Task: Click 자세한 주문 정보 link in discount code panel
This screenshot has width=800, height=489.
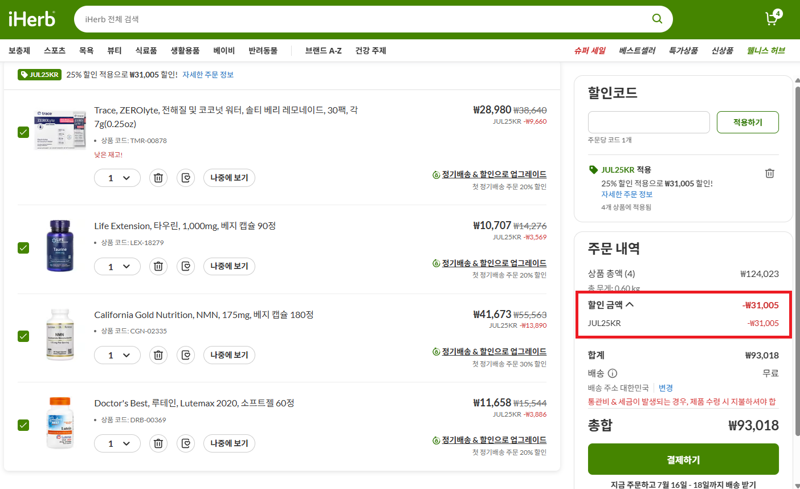Action: point(627,194)
